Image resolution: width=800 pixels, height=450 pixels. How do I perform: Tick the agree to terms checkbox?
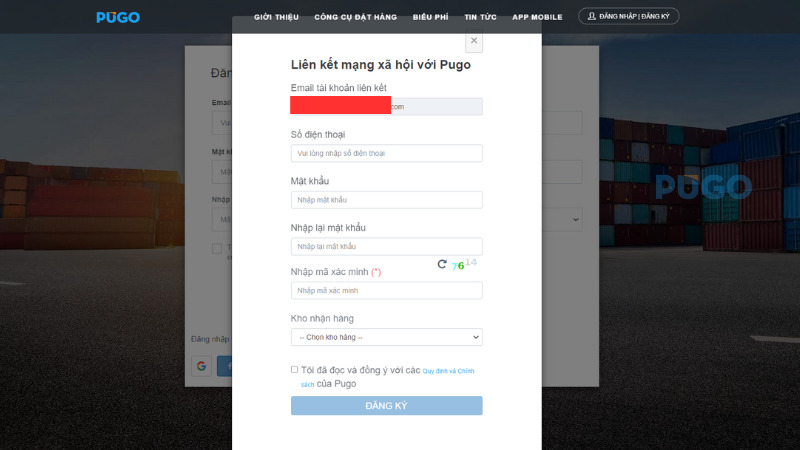pos(295,369)
